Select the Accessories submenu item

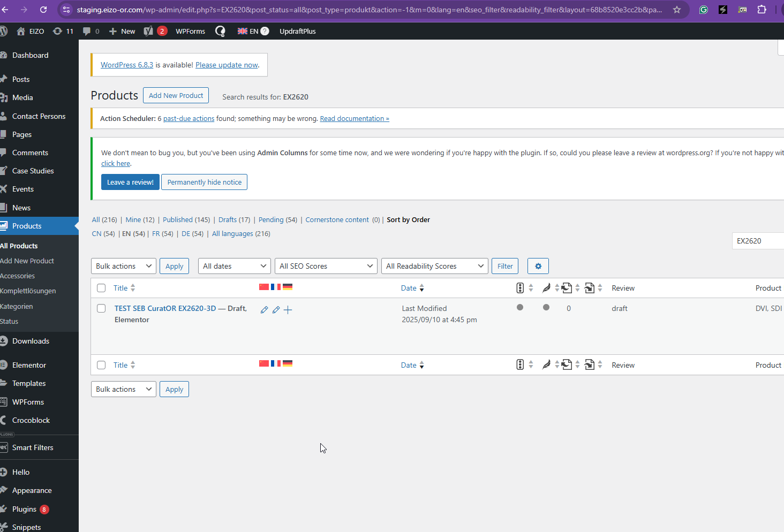click(x=18, y=276)
